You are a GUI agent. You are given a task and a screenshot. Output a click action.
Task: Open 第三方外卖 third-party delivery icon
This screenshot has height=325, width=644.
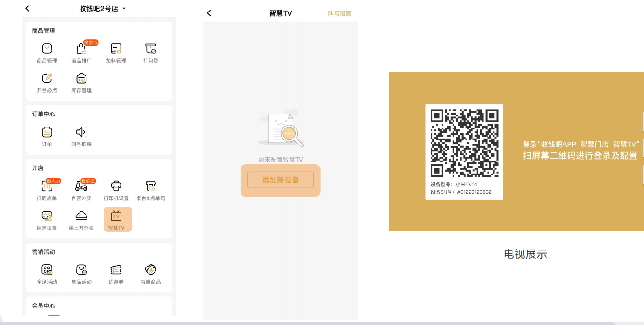pyautogui.click(x=81, y=215)
